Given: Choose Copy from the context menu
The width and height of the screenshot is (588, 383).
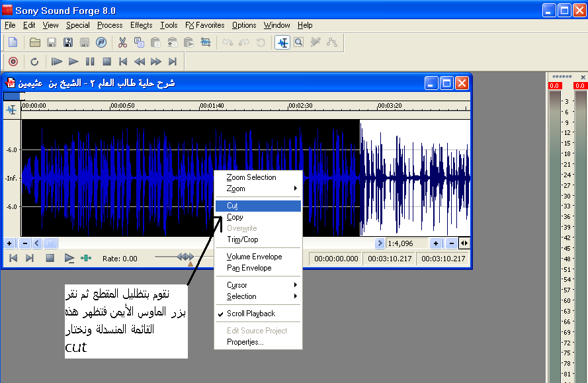Looking at the screenshot, I should point(258,217).
